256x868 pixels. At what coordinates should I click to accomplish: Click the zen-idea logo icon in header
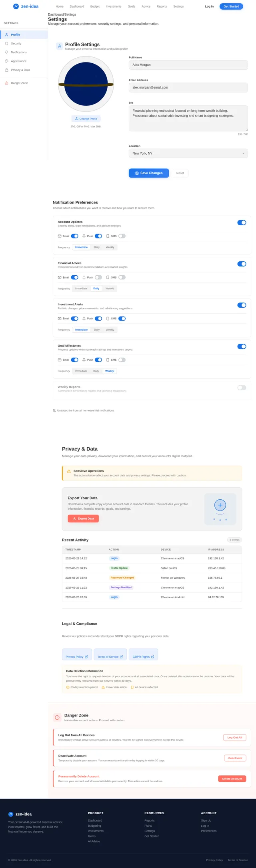(16, 6)
